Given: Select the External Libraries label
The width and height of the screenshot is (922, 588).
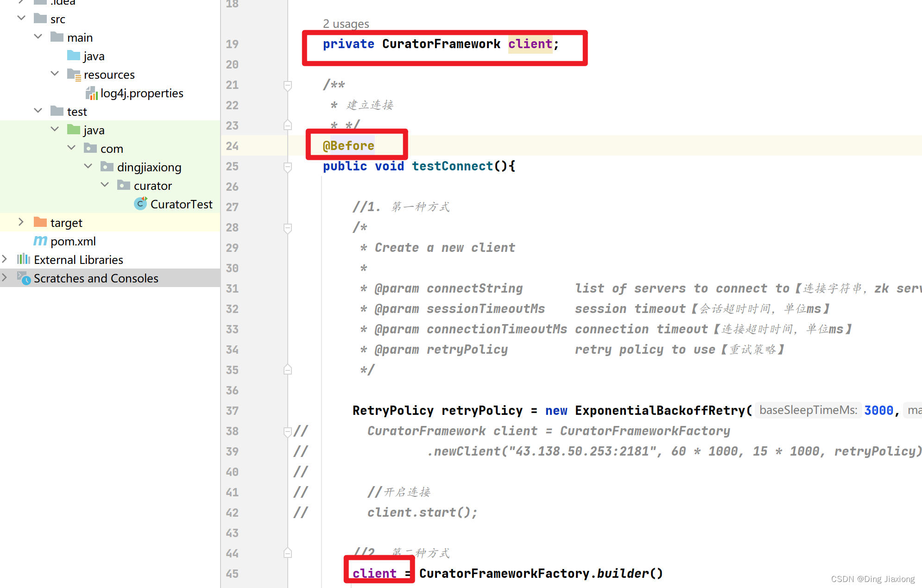Looking at the screenshot, I should [78, 260].
